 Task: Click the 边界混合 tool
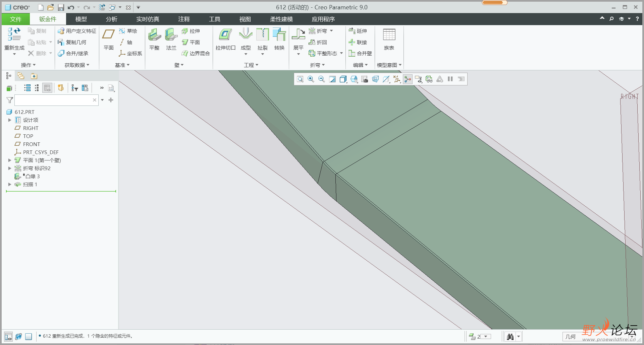196,53
